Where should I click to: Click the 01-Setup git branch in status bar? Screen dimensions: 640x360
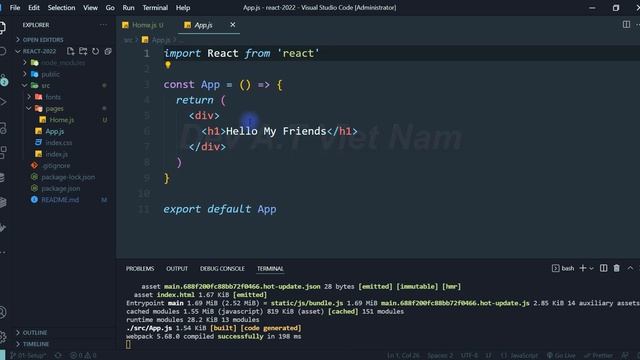(x=27, y=356)
